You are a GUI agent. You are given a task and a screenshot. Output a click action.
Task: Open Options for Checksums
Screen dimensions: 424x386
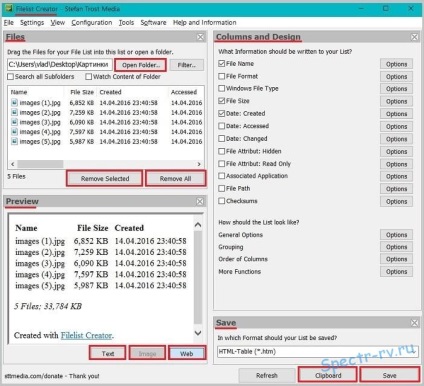pos(396,201)
